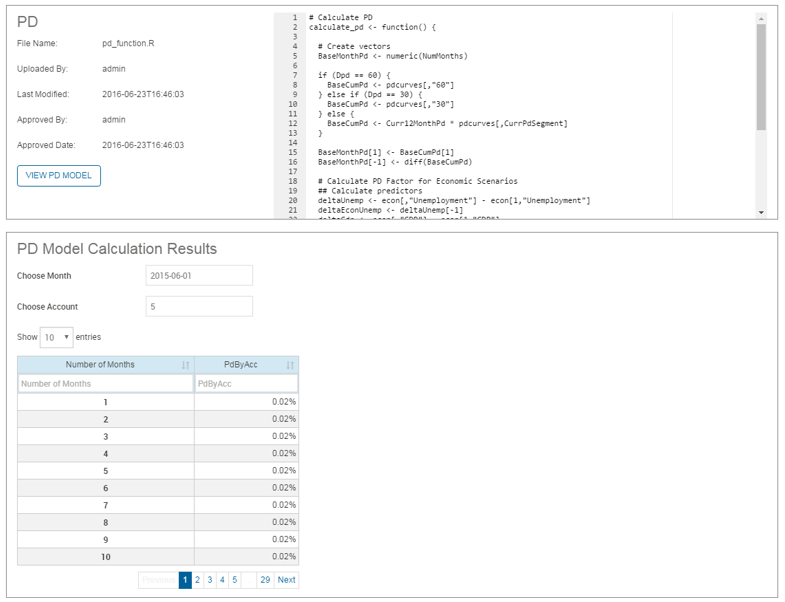Click sort icon in Number of Months header
The image size is (785, 602).
click(186, 365)
